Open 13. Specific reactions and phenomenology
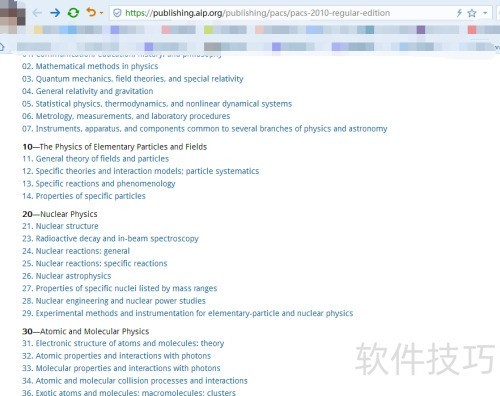 point(99,184)
